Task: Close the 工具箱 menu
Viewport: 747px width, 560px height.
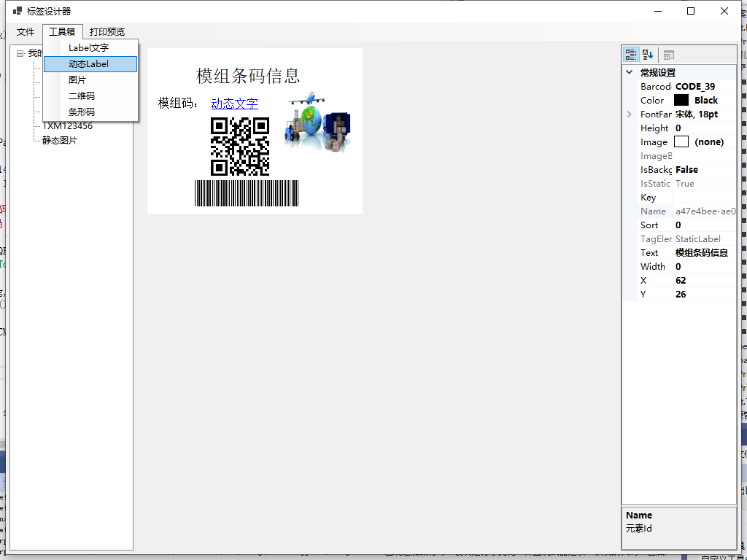Action: (63, 32)
